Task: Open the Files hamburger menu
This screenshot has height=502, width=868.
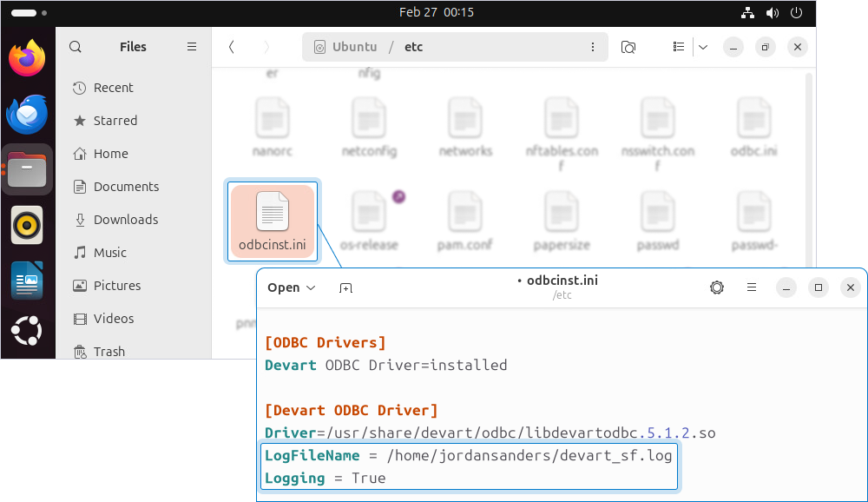Action: tap(192, 47)
